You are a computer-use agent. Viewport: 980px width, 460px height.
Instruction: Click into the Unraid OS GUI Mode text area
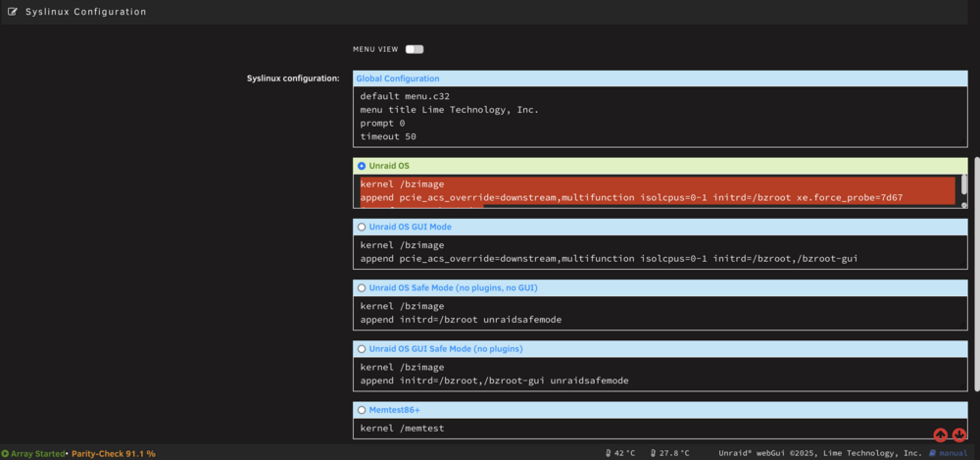(x=660, y=252)
